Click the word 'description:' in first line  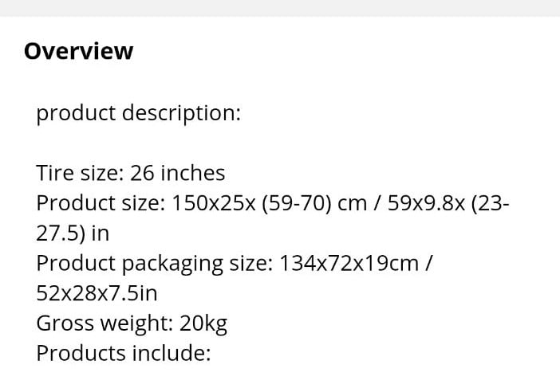[x=181, y=113]
